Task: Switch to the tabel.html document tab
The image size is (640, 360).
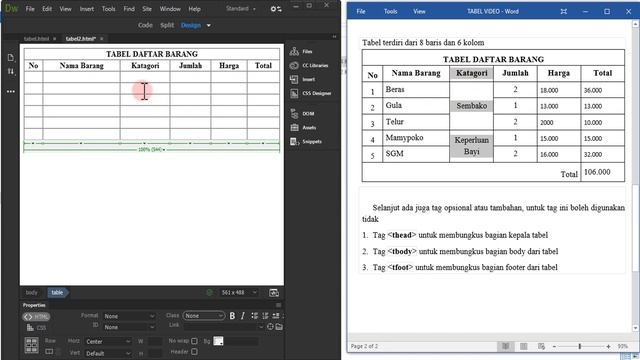Action: coord(36,38)
